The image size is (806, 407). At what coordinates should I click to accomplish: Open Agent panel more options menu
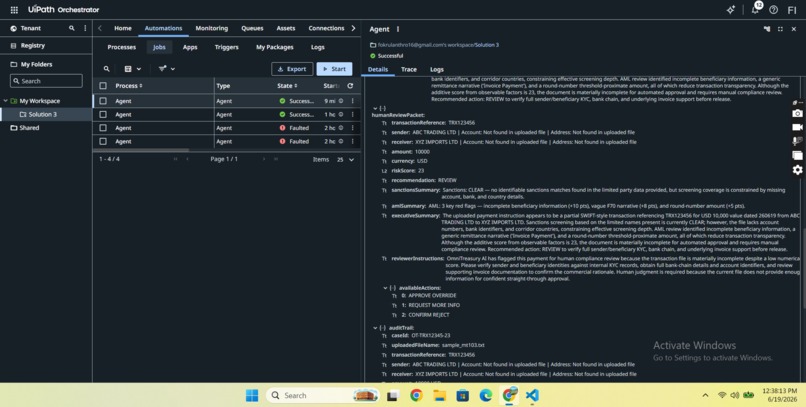pyautogui.click(x=398, y=29)
